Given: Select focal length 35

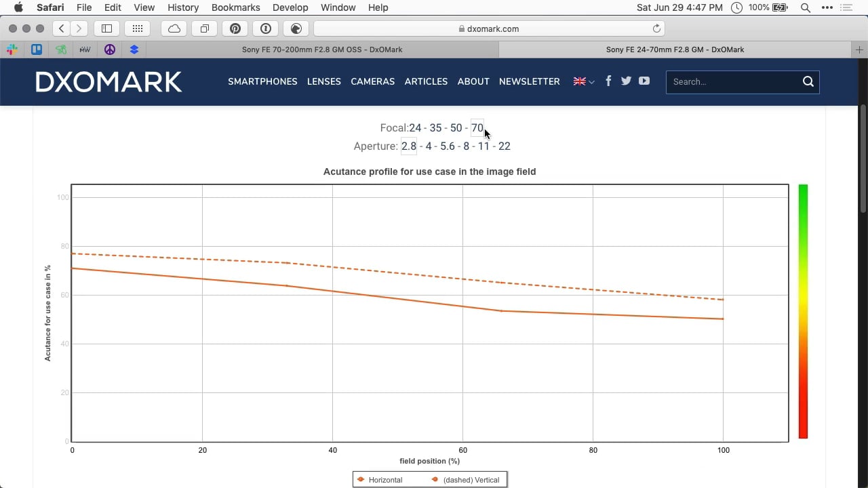Looking at the screenshot, I should [x=435, y=127].
